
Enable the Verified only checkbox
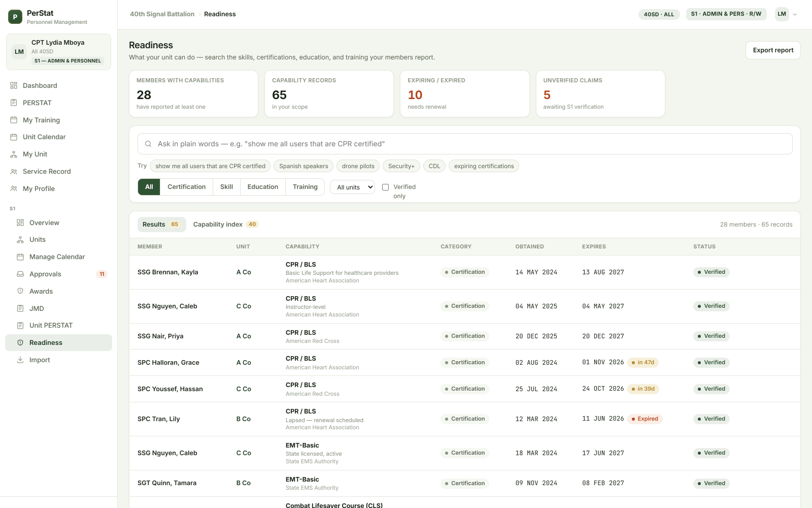385,187
